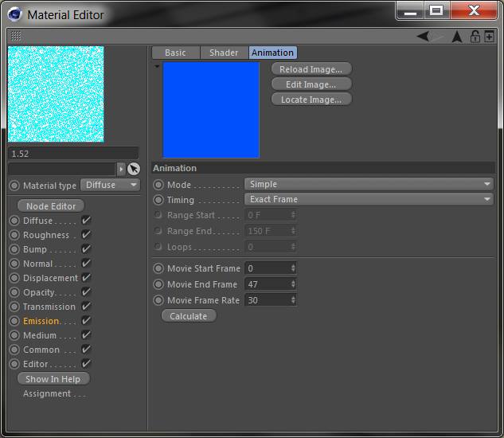The width and height of the screenshot is (504, 438).
Task: Click the Roughness channel animation dot
Action: tap(14, 235)
